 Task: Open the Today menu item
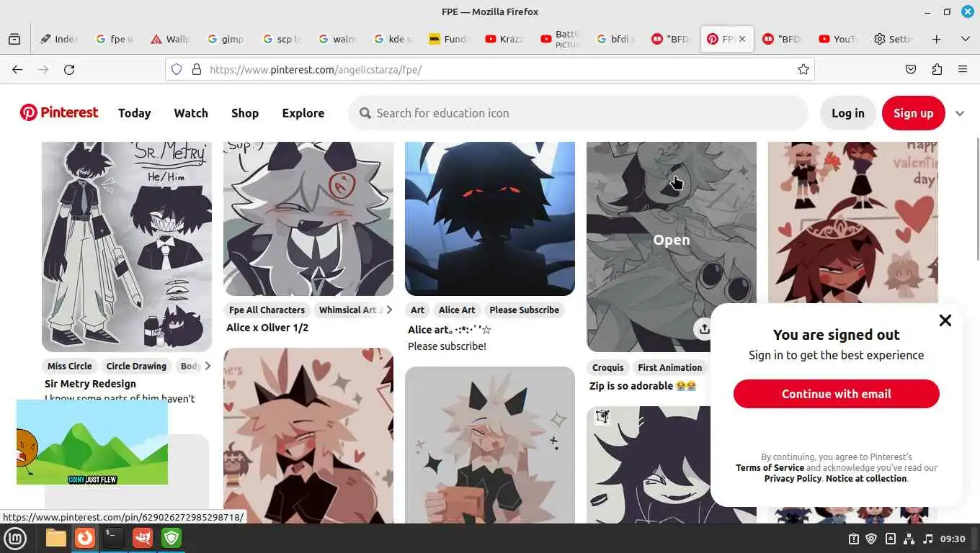134,113
